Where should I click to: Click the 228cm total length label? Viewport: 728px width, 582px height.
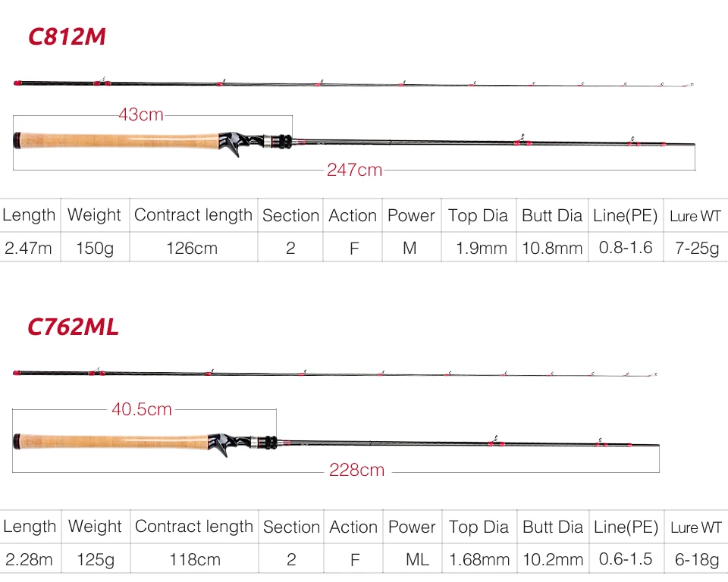pos(357,470)
